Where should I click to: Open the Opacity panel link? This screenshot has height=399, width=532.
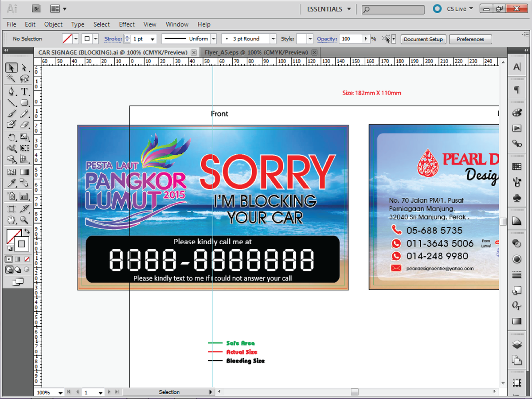point(327,39)
